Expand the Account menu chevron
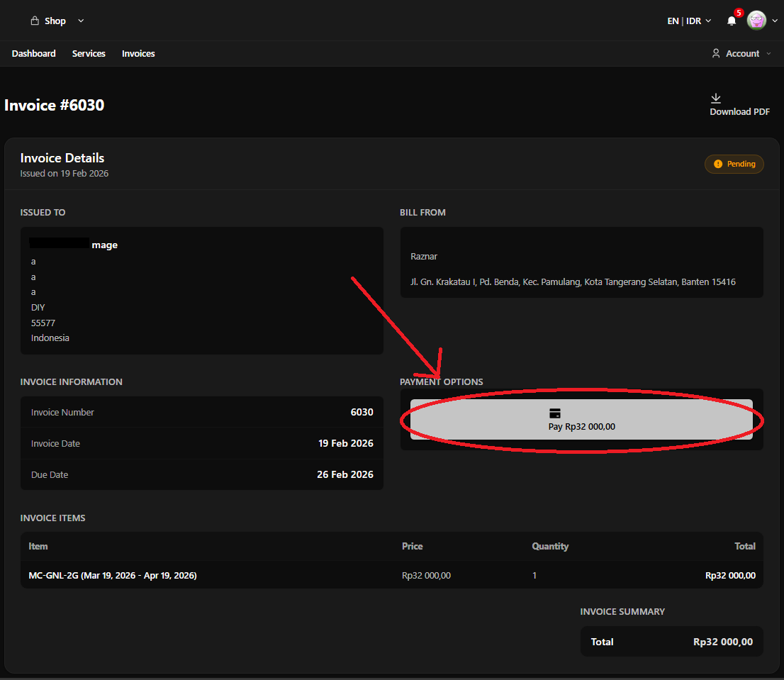784x680 pixels. point(769,54)
